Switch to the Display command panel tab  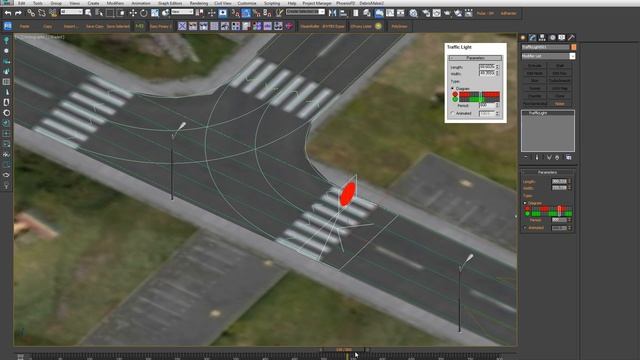(562, 38)
